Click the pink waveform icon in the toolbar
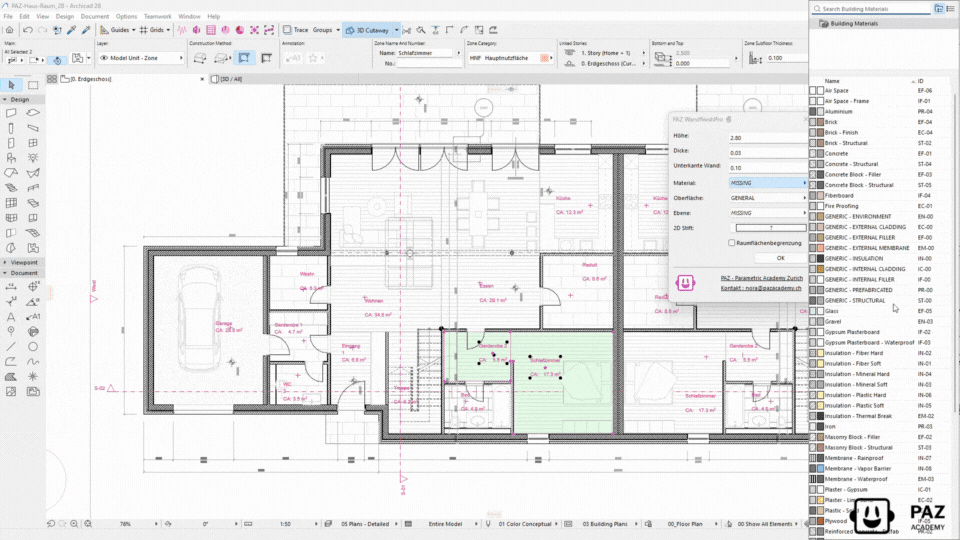This screenshot has height=540, width=960. 182,30
